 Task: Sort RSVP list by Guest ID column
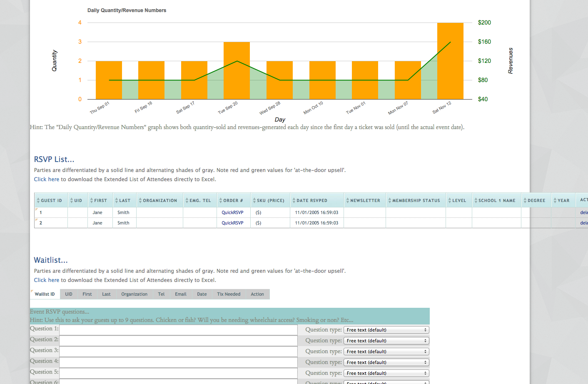pos(51,200)
